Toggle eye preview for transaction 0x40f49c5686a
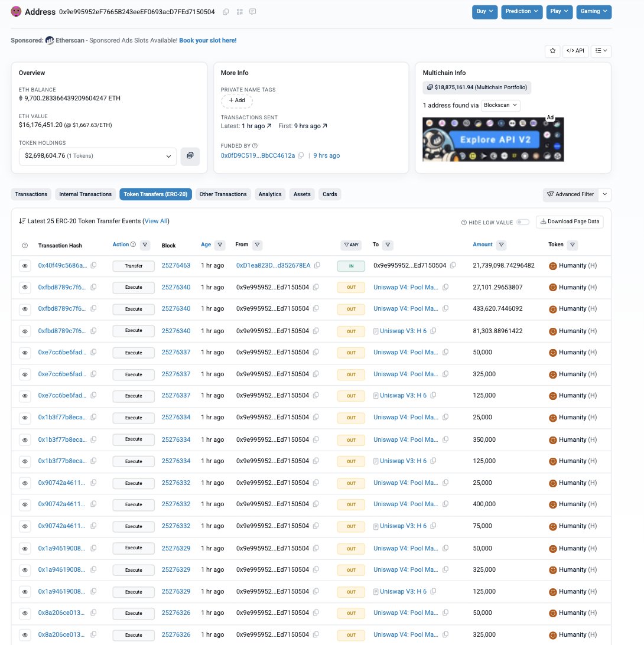The image size is (644, 645). (25, 266)
